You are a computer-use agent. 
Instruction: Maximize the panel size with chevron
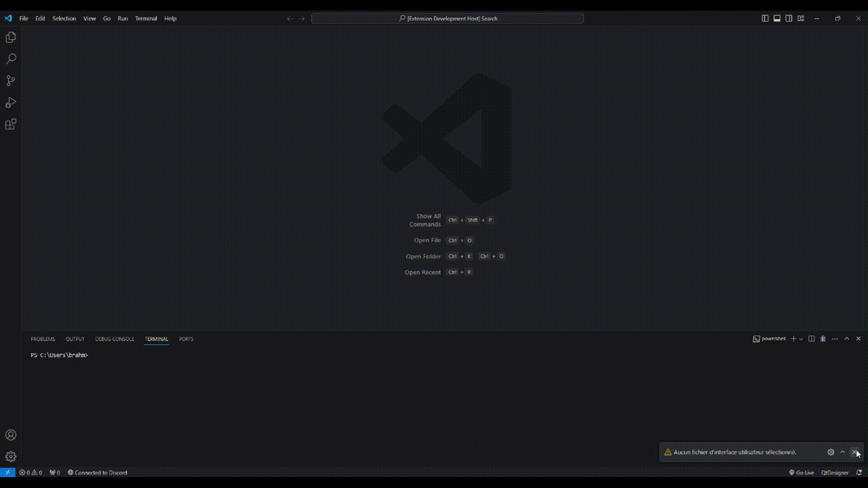[x=847, y=339]
